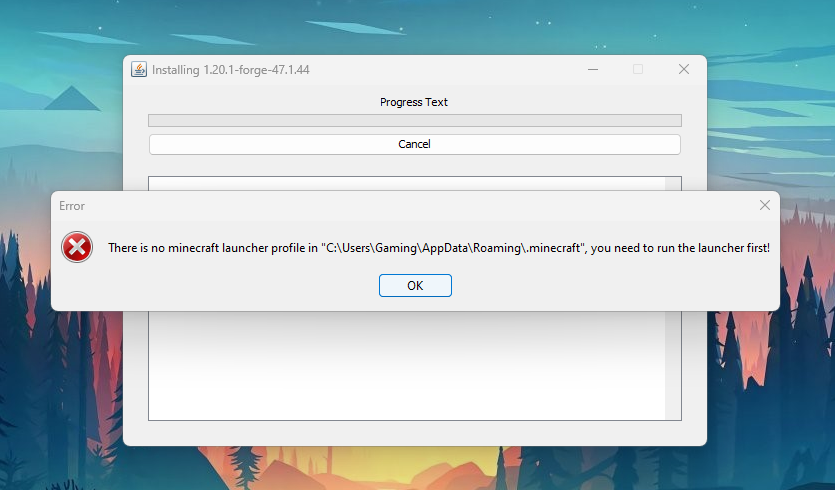The image size is (835, 490).
Task: Click the no minecraft launcher profile message
Action: 439,248
